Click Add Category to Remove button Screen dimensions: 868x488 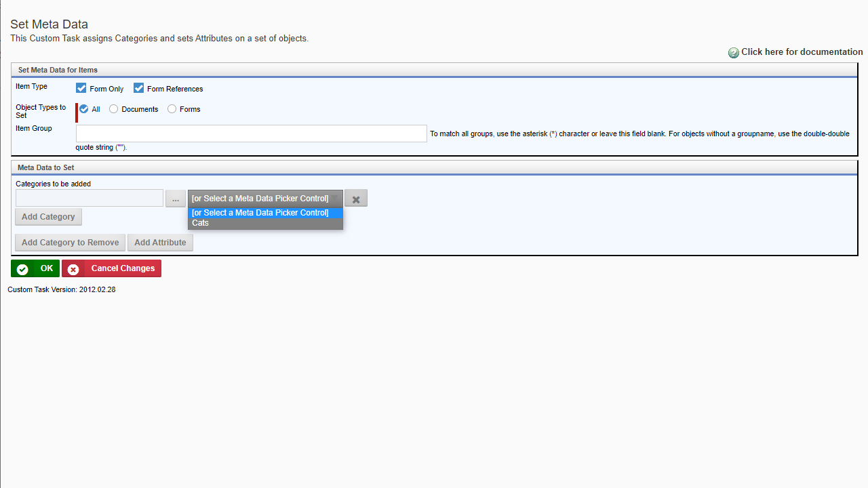[71, 243]
